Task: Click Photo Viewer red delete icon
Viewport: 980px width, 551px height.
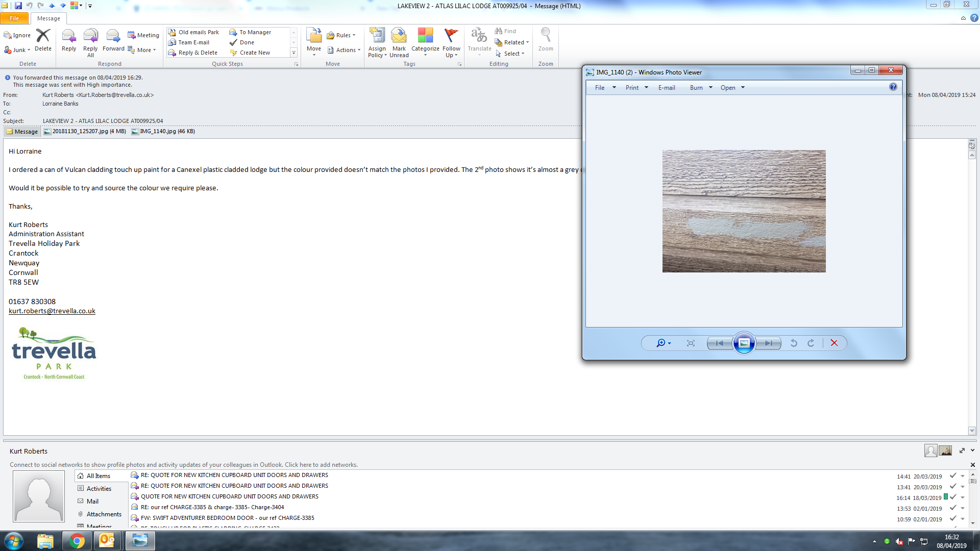Action: 834,343
